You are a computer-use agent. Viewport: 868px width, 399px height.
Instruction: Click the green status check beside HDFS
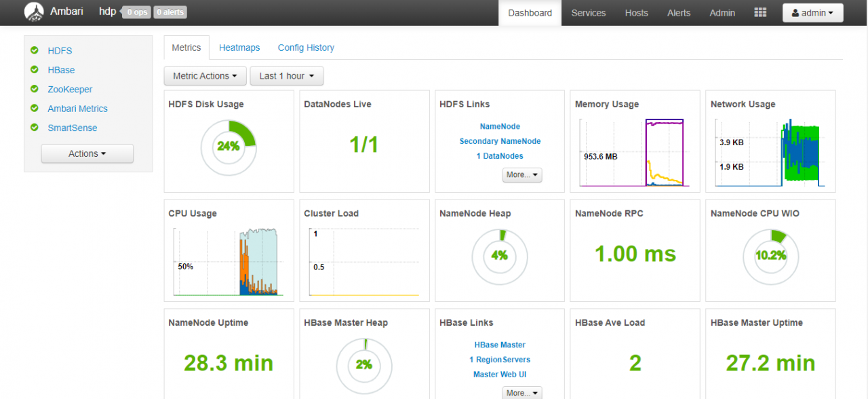[x=35, y=50]
